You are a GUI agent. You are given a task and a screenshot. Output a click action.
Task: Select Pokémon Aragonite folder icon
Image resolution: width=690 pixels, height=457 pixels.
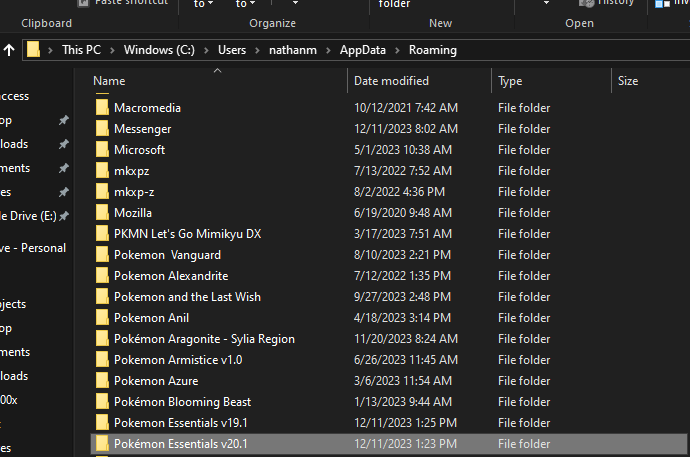point(102,339)
